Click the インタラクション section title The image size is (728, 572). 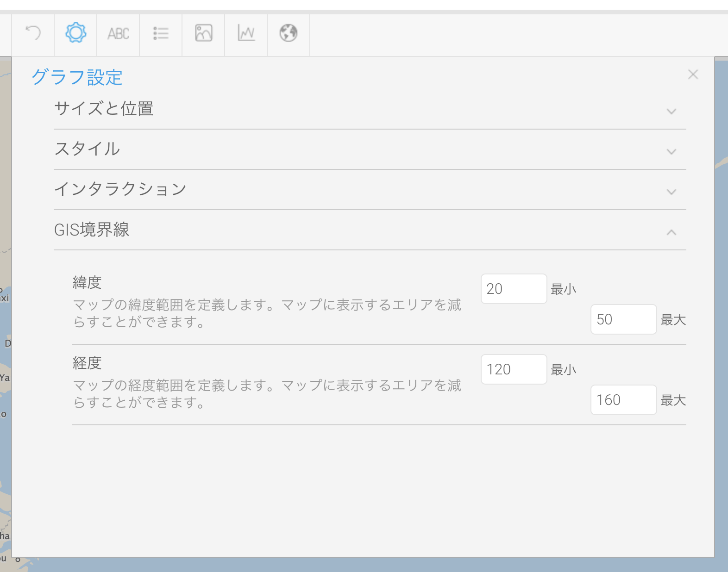[x=120, y=189]
